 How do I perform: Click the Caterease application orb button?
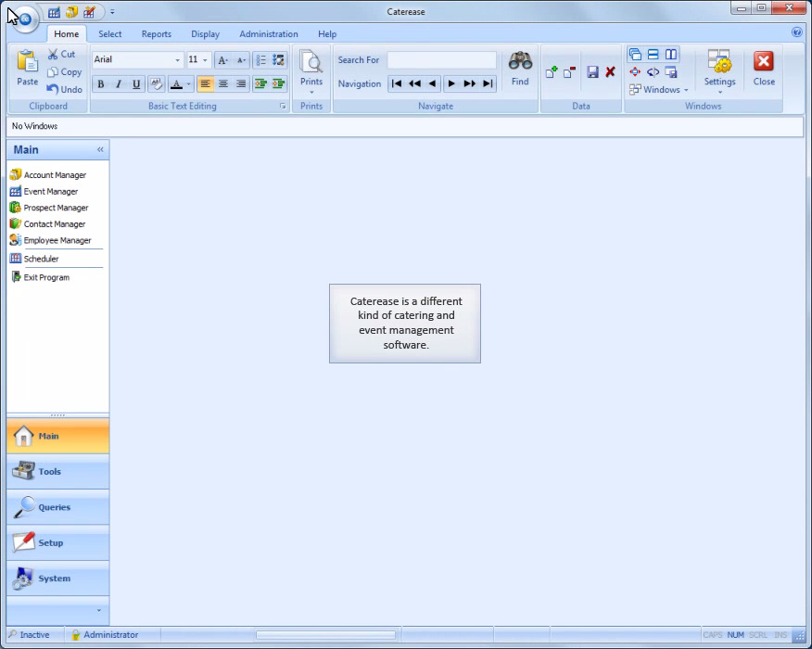pyautogui.click(x=24, y=19)
